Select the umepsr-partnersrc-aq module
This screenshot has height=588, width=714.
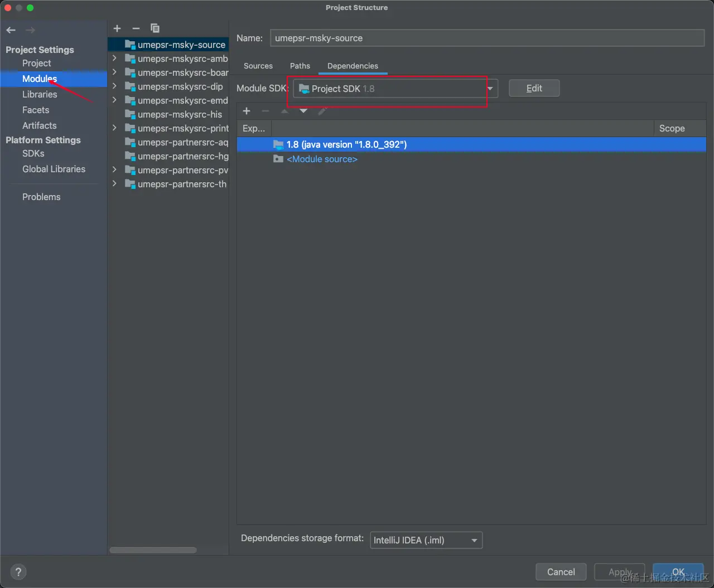[x=168, y=142]
